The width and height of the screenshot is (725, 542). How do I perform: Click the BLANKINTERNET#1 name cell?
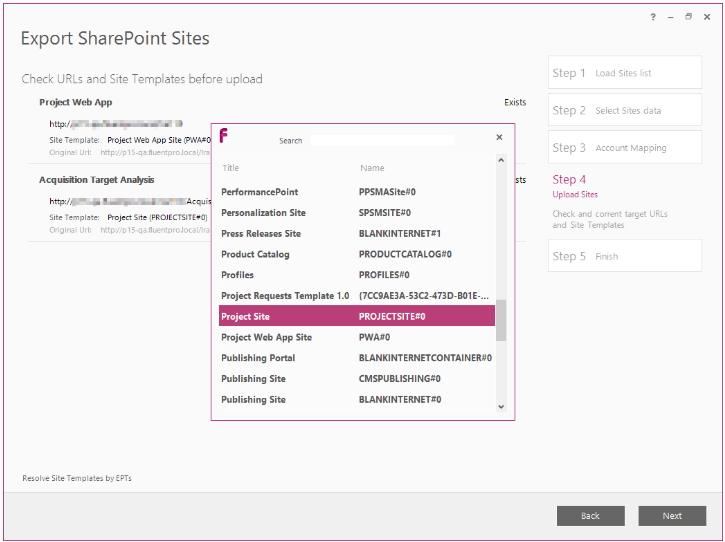point(400,234)
